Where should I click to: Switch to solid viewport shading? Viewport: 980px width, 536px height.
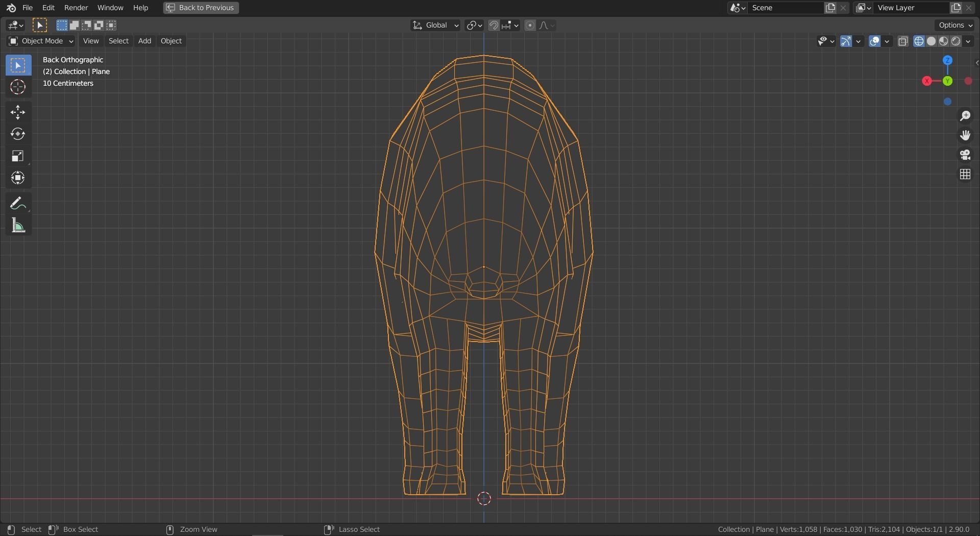click(x=932, y=41)
